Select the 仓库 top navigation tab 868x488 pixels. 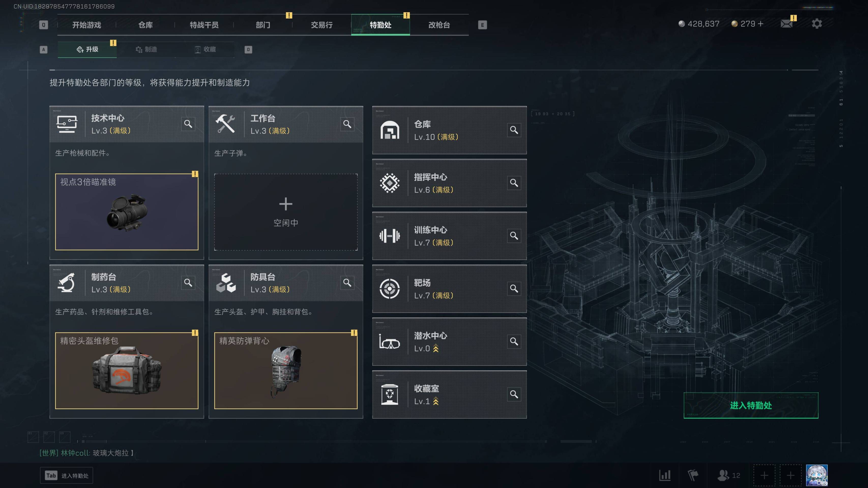(x=145, y=25)
